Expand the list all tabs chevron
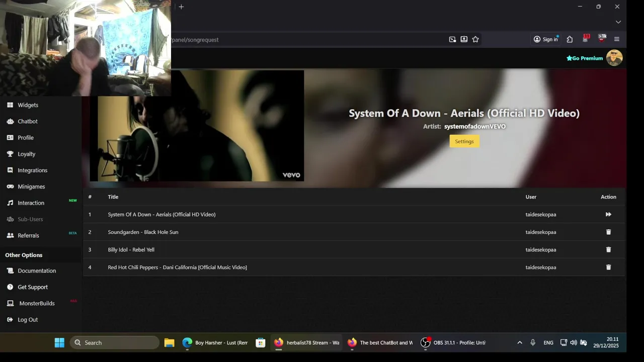 point(618,22)
